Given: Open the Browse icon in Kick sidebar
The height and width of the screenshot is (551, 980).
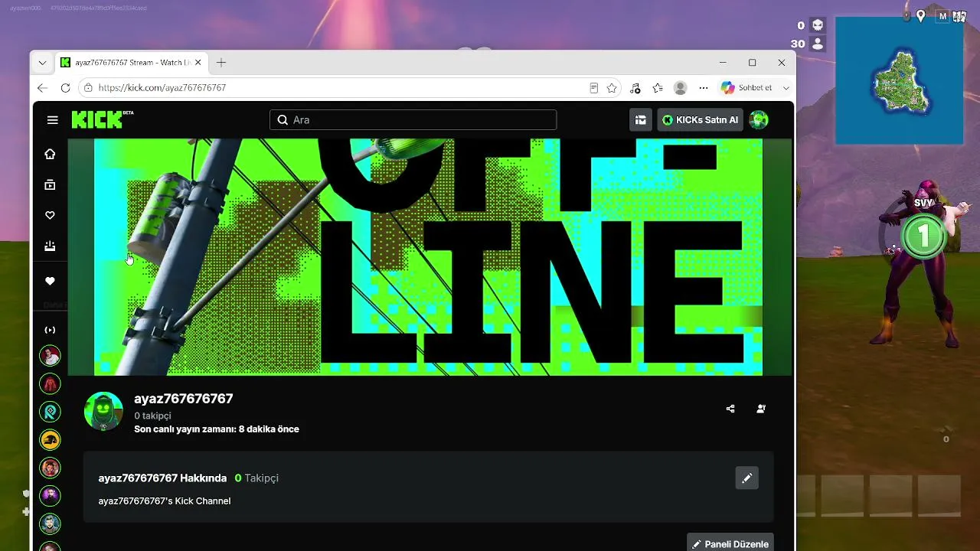Looking at the screenshot, I should point(50,184).
